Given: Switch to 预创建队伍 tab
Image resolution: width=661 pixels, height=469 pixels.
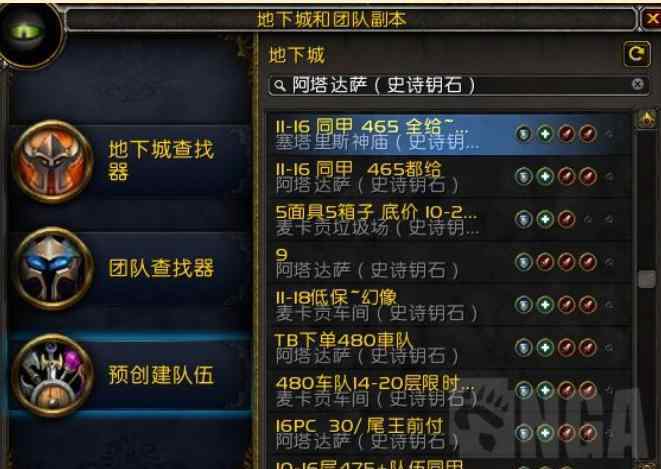Looking at the screenshot, I should pyautogui.click(x=131, y=375).
